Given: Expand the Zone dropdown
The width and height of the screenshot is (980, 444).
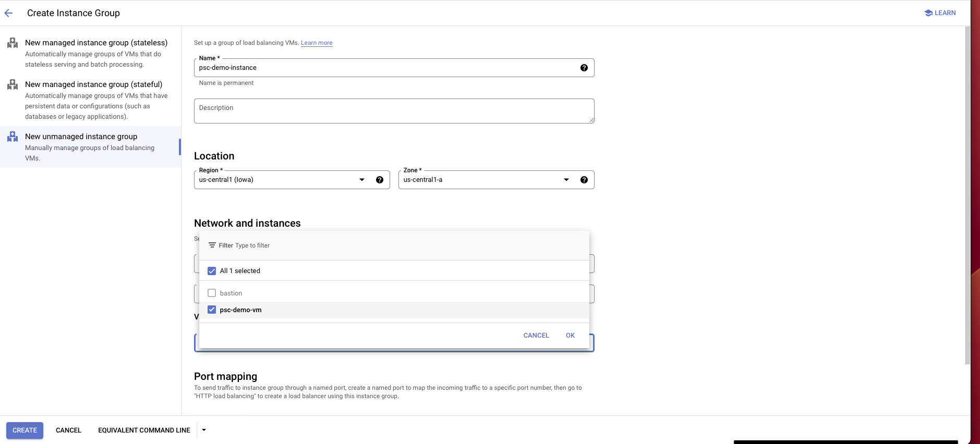Looking at the screenshot, I should 566,180.
